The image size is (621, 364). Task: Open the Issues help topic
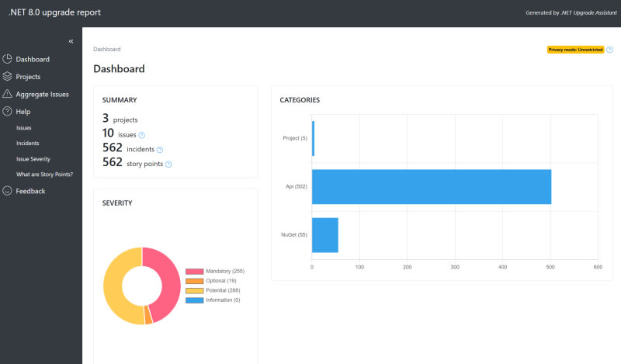point(24,128)
